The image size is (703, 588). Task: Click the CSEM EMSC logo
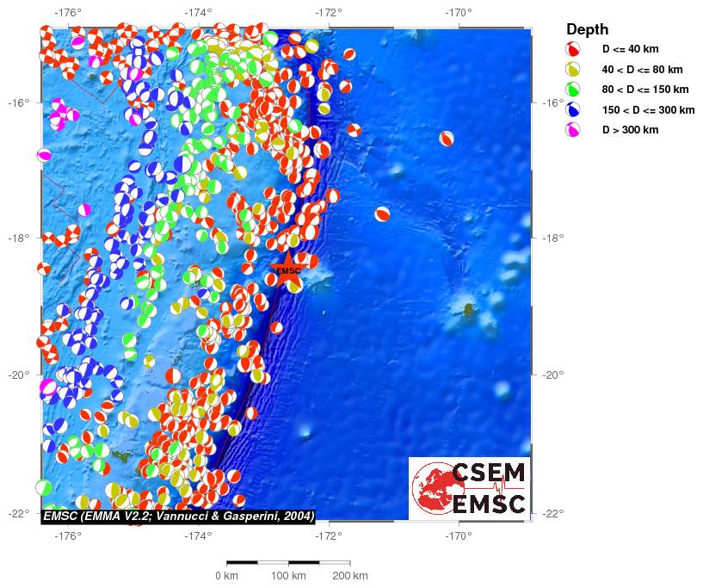point(469,488)
